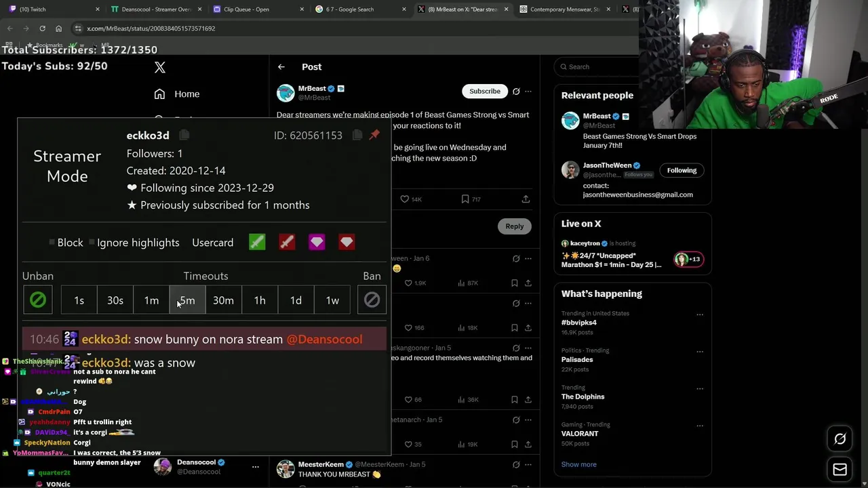Open options for VALORANT trend
The width and height of the screenshot is (868, 488).
[x=700, y=426]
